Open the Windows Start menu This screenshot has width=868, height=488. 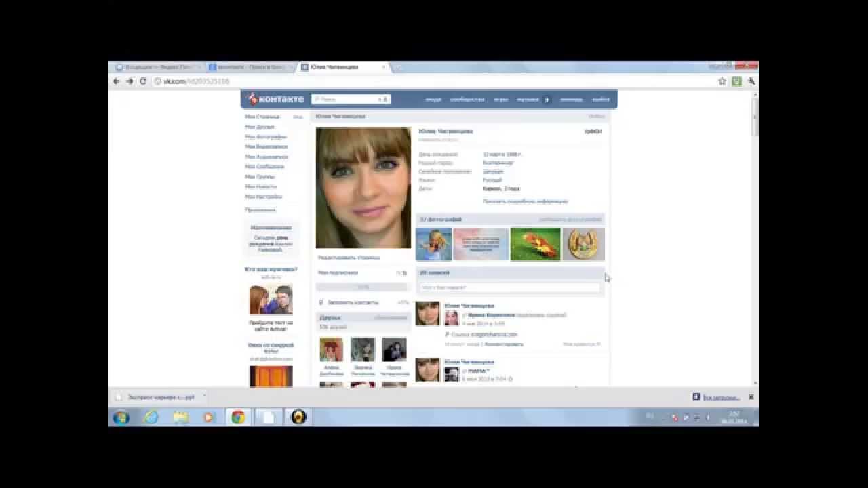click(x=121, y=417)
